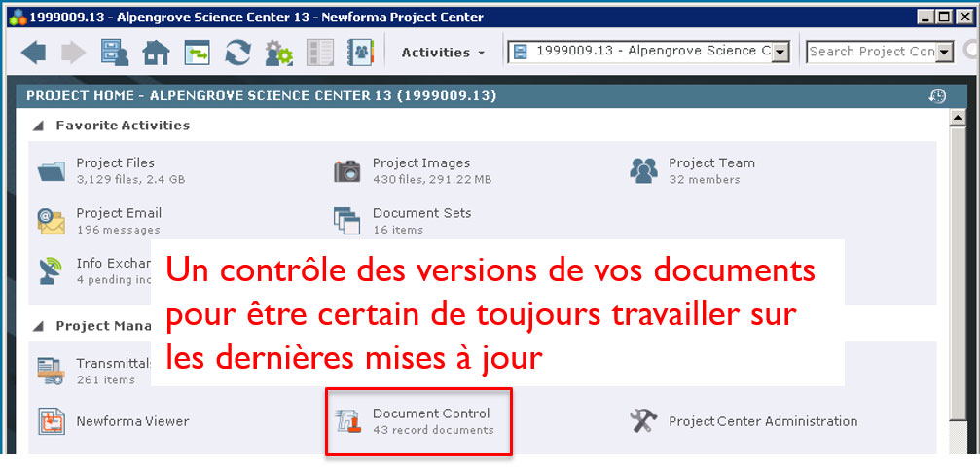The width and height of the screenshot is (980, 467).
Task: Open Project Email envelope icon
Action: [x=52, y=221]
